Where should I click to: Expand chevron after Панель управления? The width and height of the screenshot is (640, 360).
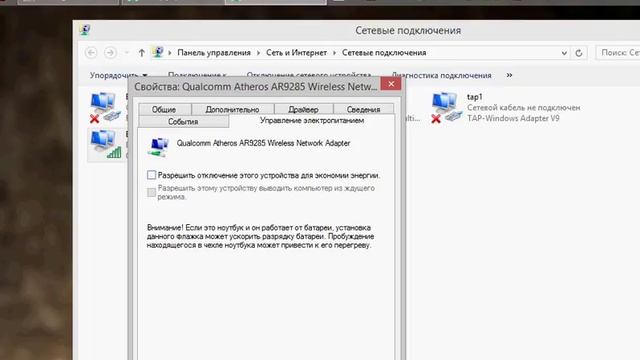point(258,53)
